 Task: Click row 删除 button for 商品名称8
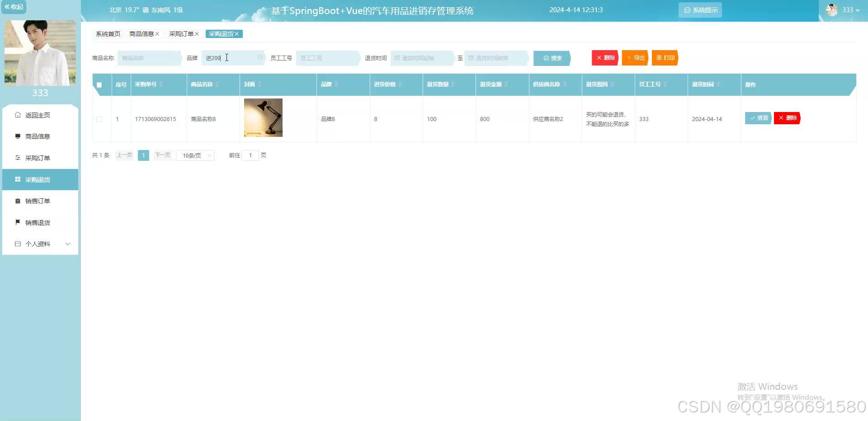click(x=787, y=118)
